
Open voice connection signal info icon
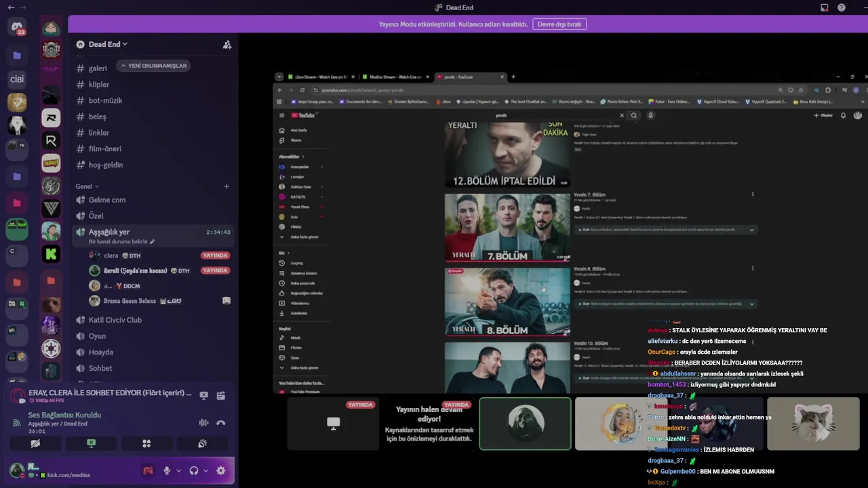[17, 423]
